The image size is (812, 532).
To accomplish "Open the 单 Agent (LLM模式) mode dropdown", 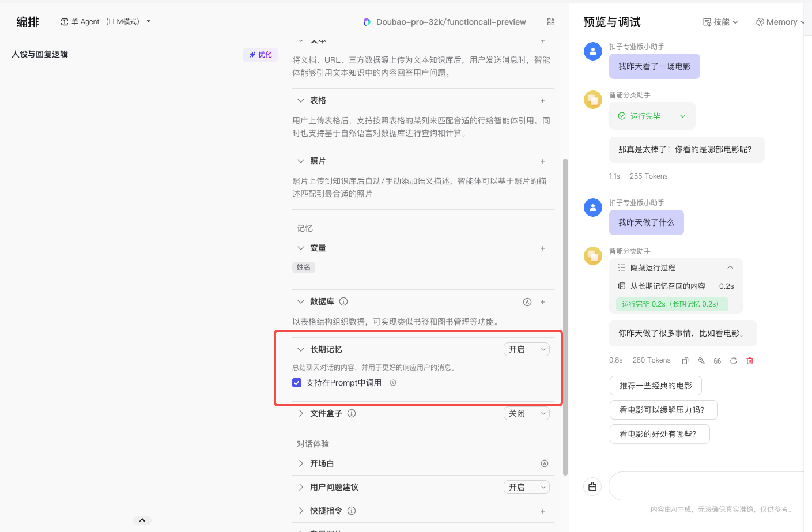I will pyautogui.click(x=105, y=22).
